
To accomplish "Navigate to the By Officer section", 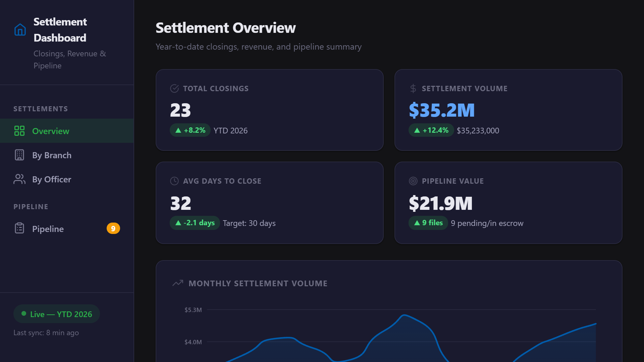I will click(51, 179).
